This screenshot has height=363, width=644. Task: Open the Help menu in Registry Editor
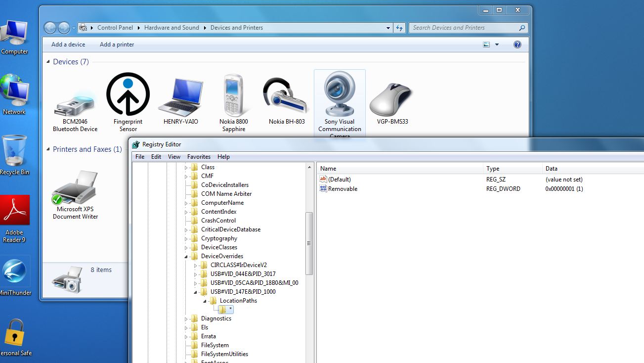[223, 157]
